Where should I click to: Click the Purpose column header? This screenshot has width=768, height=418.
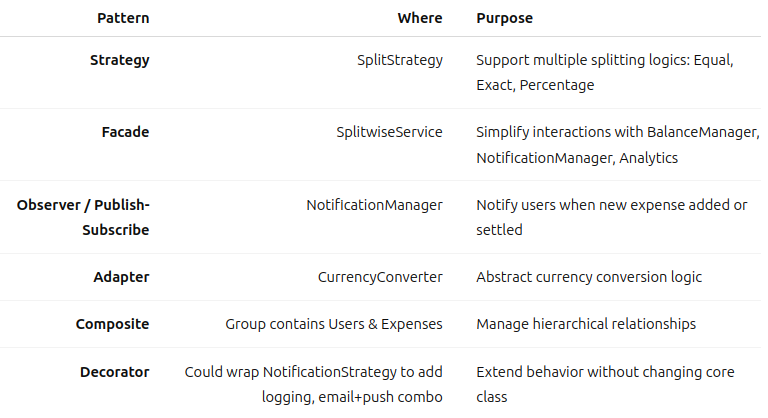[x=504, y=18]
